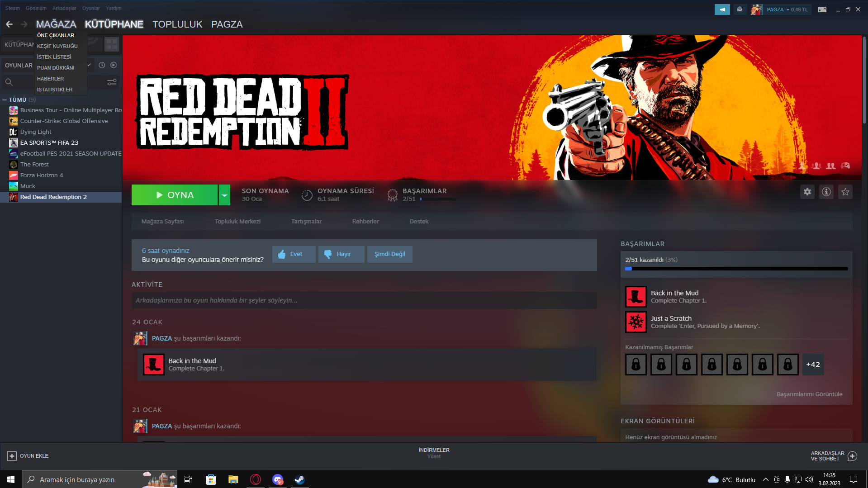Open the Yardım menu
The width and height of the screenshot is (868, 488).
(114, 8)
